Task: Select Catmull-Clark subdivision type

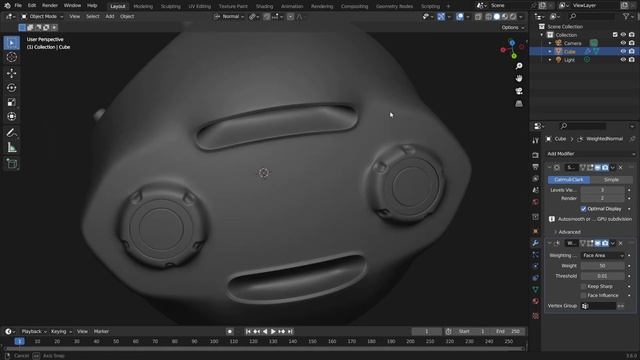Action: 569,180
